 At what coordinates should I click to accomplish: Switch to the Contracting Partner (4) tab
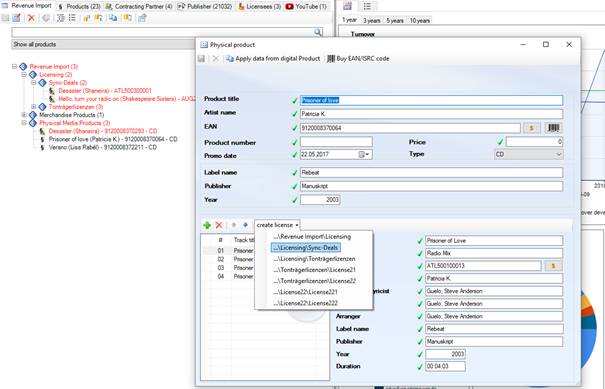point(139,6)
